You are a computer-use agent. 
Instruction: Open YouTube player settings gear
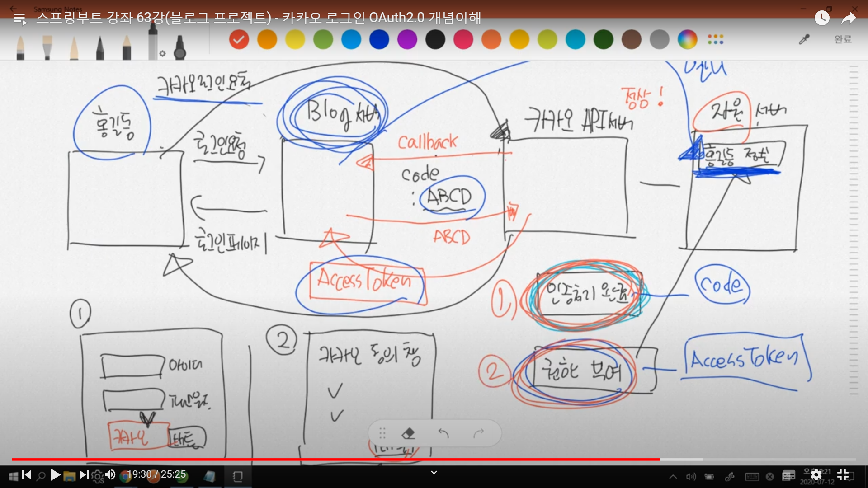(816, 474)
